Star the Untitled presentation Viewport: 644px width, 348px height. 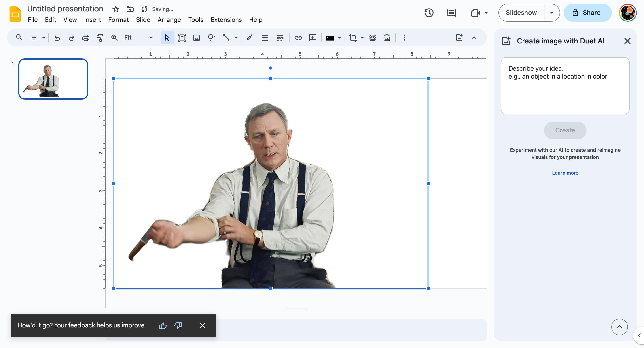tap(116, 9)
